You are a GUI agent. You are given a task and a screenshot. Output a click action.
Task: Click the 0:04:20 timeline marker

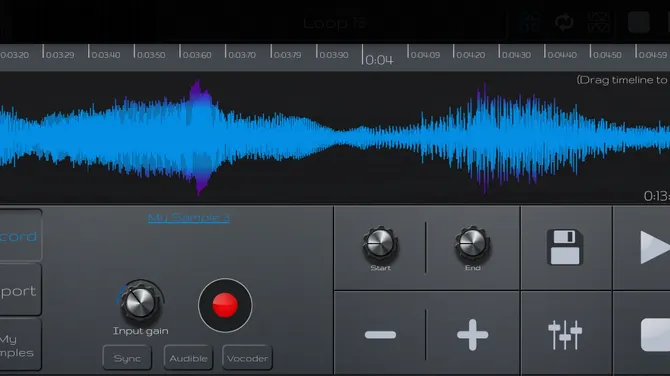pyautogui.click(x=470, y=55)
